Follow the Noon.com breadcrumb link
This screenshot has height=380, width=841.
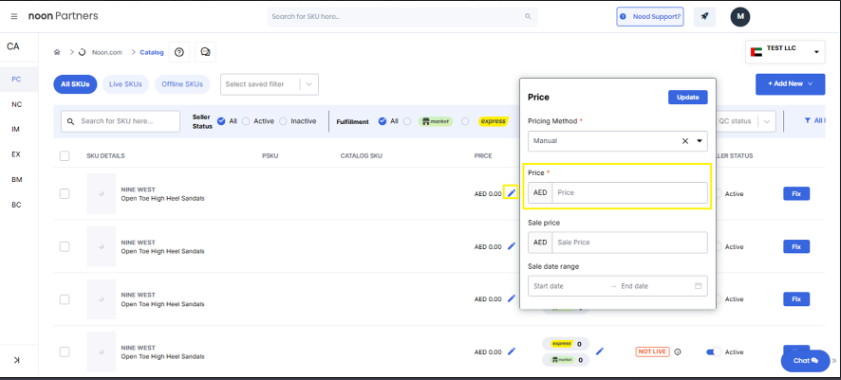point(107,52)
